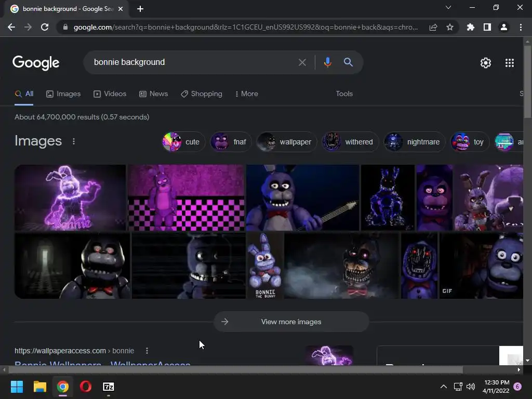532x399 pixels.
Task: Select the All results tab
Action: [24, 94]
